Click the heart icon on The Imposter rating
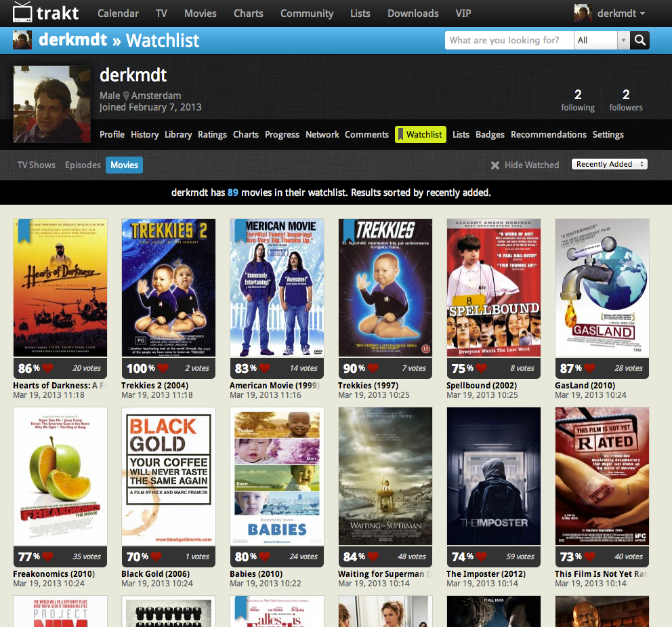The height and width of the screenshot is (627, 672). coord(481,557)
